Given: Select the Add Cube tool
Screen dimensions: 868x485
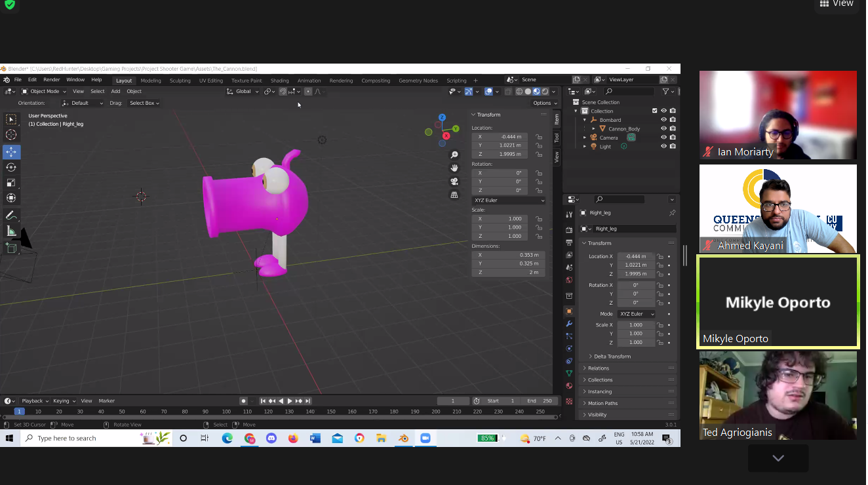Looking at the screenshot, I should tap(11, 248).
